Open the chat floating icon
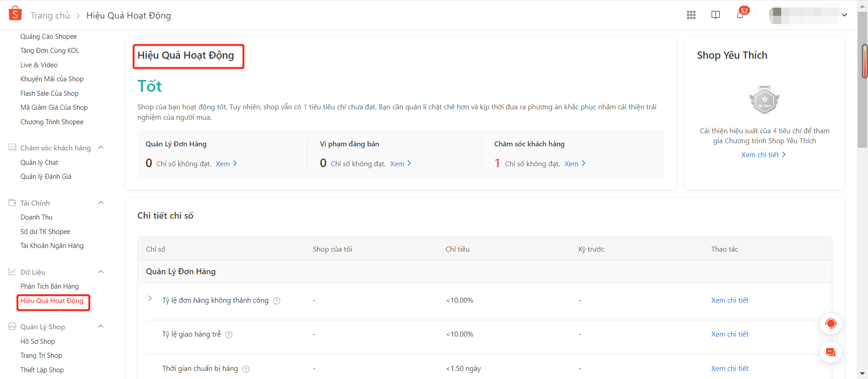The height and width of the screenshot is (379, 868). (830, 352)
